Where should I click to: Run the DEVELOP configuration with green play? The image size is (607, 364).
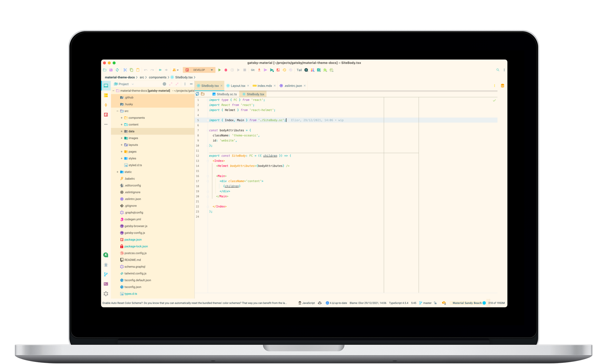click(219, 70)
